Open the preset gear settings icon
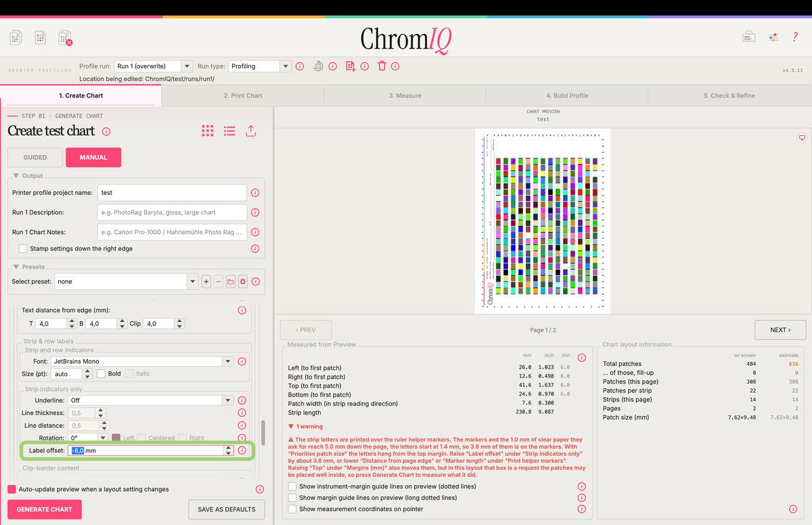 [x=243, y=281]
